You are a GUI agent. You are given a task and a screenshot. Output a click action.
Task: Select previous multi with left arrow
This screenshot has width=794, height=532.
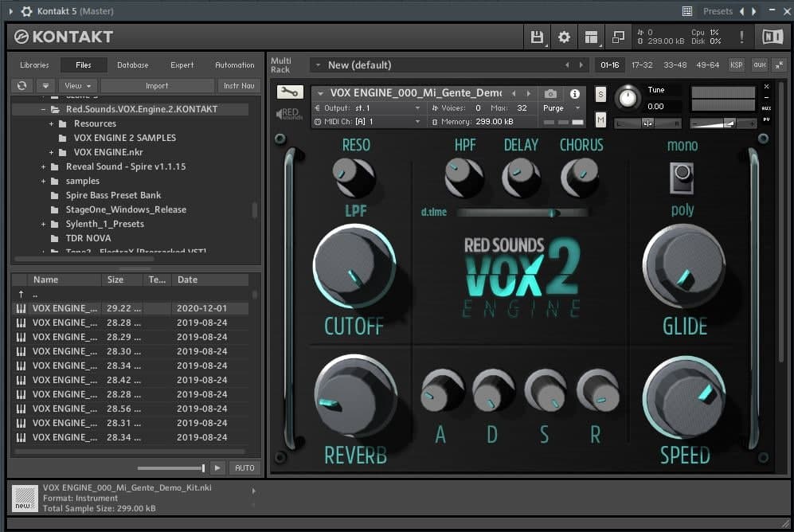(567, 65)
